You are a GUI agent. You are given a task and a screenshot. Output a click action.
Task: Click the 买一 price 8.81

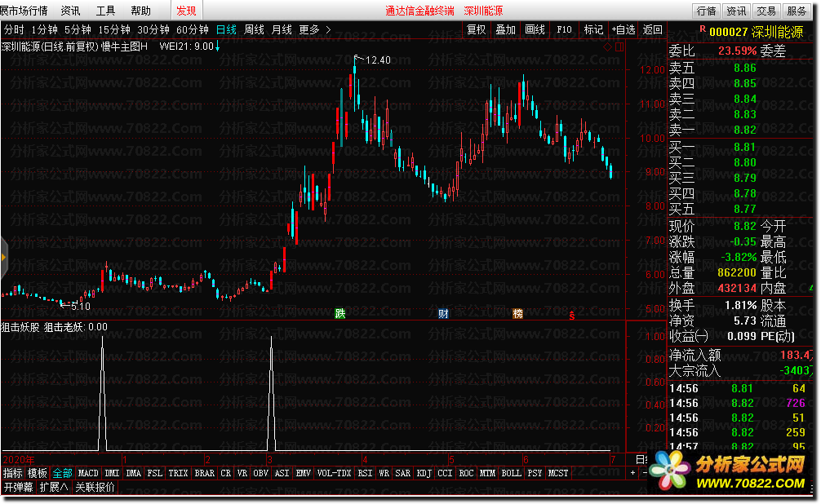click(744, 147)
